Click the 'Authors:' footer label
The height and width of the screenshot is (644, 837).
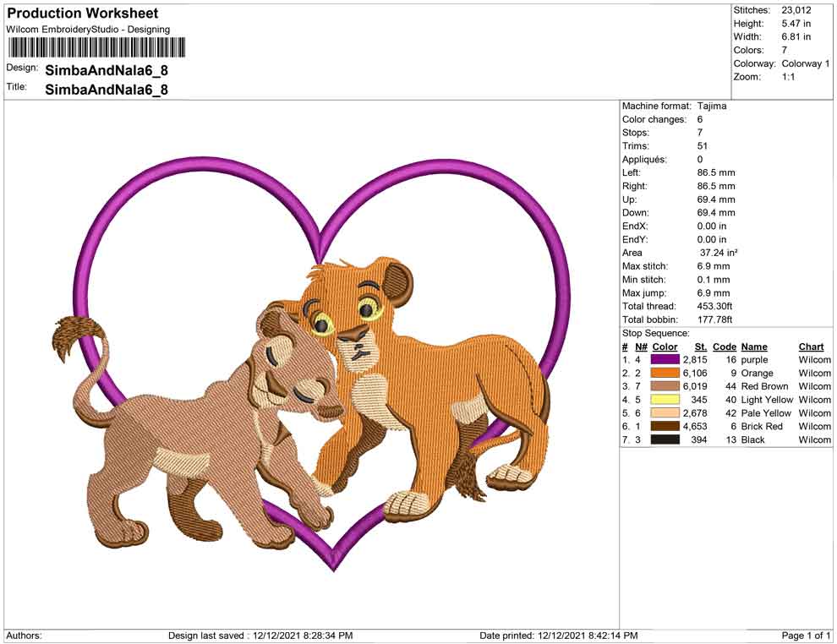(24, 636)
